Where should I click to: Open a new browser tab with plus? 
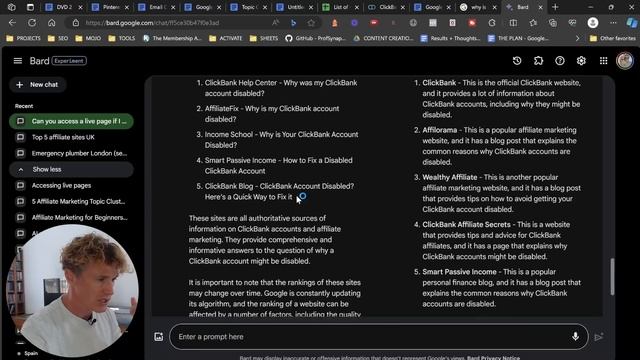555,7
